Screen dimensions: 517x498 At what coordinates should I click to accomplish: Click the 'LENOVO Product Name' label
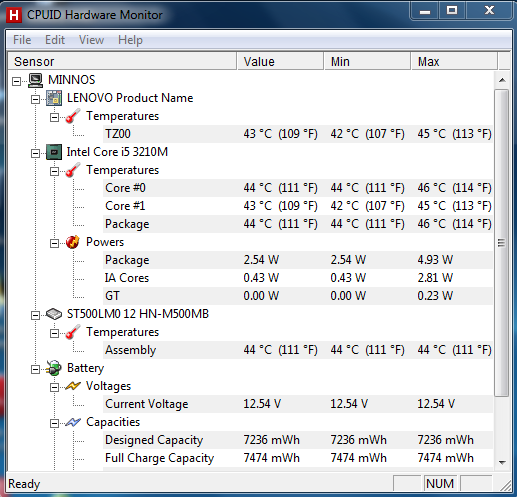[130, 98]
